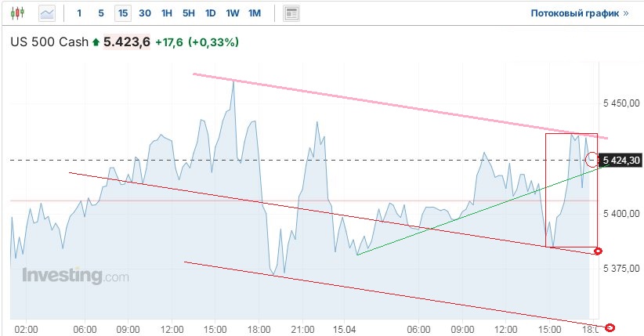This screenshot has height=336, width=644.
Task: Show the 1W weekly interval
Action: [233, 13]
